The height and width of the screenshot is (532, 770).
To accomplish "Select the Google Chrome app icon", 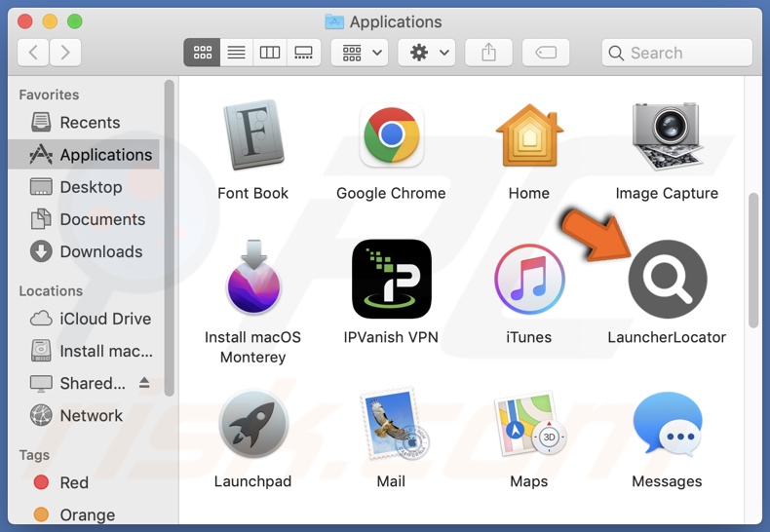I will point(392,135).
